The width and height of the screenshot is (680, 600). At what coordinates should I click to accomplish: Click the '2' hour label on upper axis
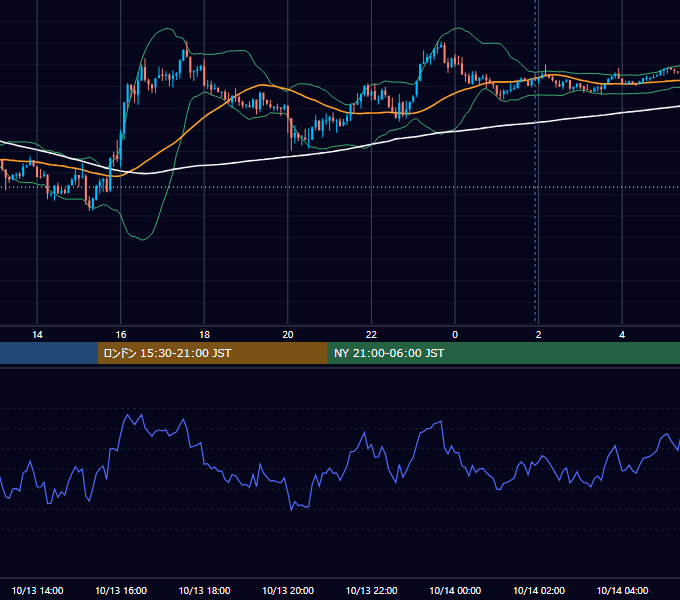(x=539, y=335)
